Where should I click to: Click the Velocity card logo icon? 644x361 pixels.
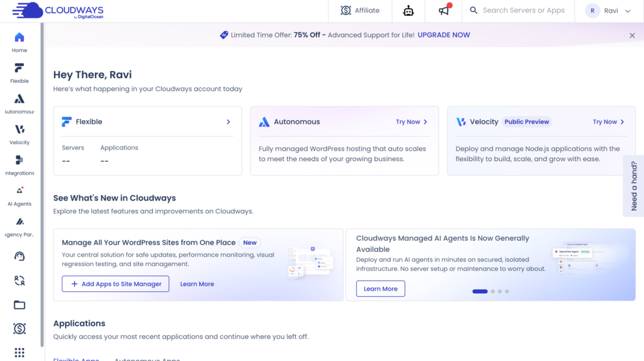[461, 121]
